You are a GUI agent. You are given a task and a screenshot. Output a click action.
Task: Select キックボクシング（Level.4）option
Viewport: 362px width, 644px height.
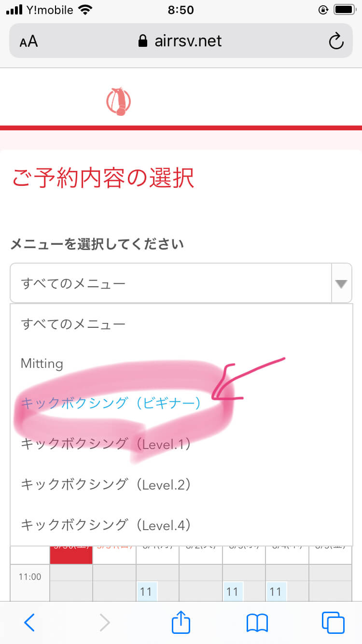106,524
